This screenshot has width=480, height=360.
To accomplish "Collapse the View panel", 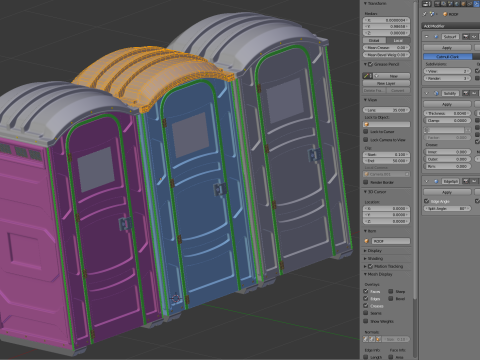I will pyautogui.click(x=365, y=100).
